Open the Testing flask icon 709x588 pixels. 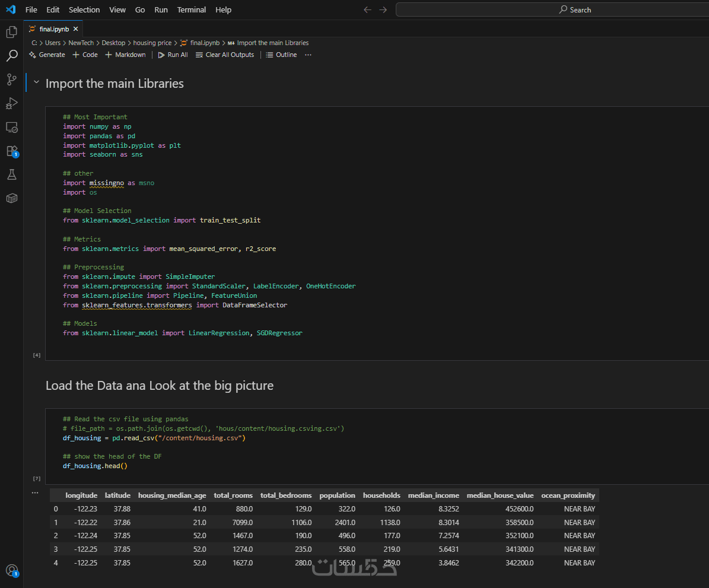pyautogui.click(x=11, y=174)
